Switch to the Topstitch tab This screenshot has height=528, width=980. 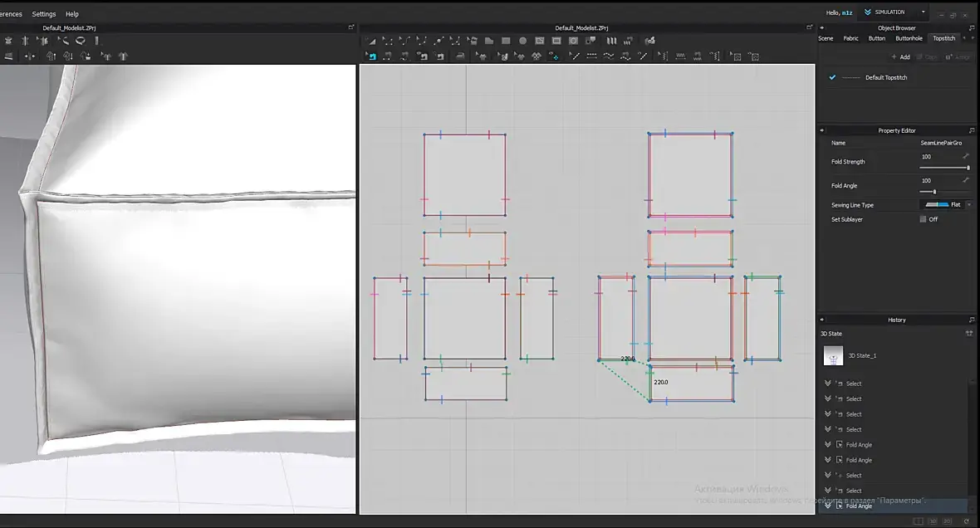click(x=943, y=38)
